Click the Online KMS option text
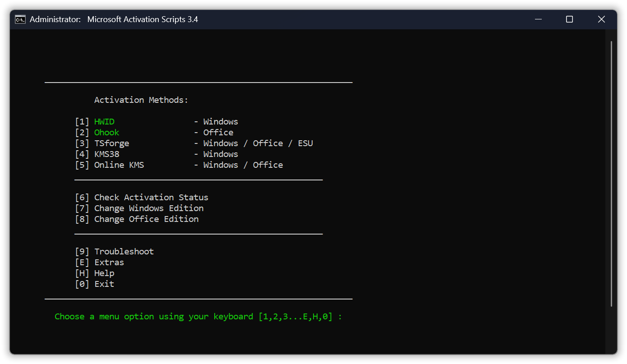The image size is (627, 364). (119, 165)
